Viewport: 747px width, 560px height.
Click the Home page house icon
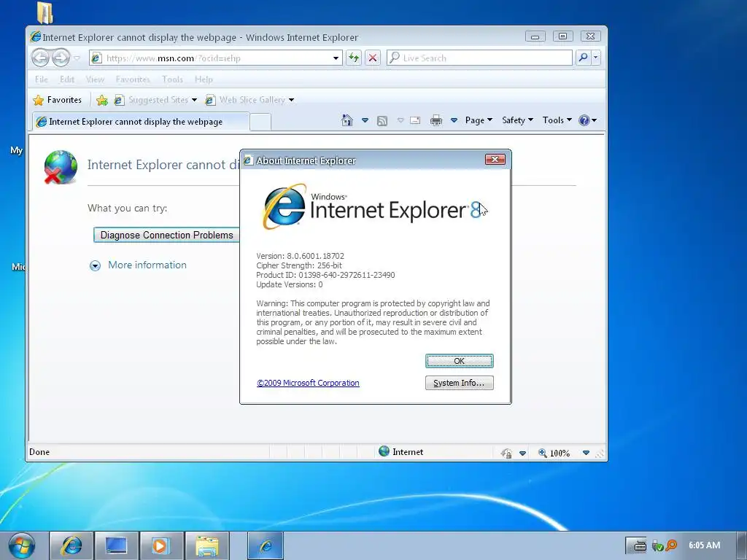coord(347,120)
